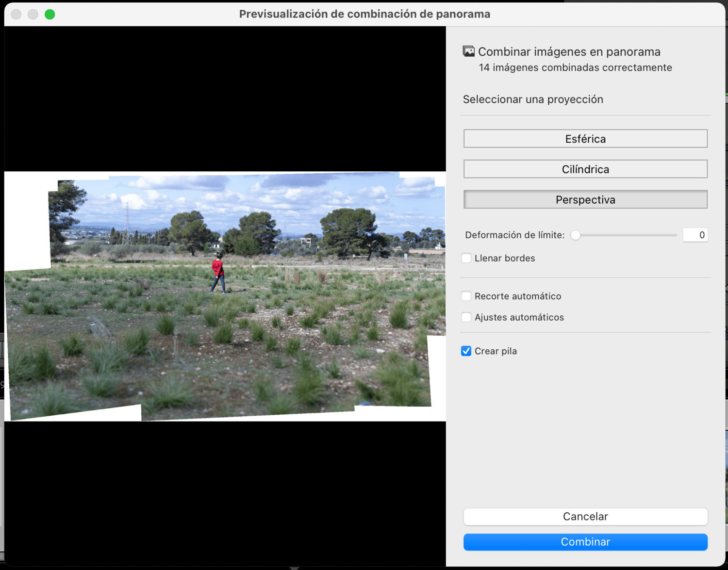Click the Deformación de límite value field
The height and width of the screenshot is (570, 728).
(695, 235)
